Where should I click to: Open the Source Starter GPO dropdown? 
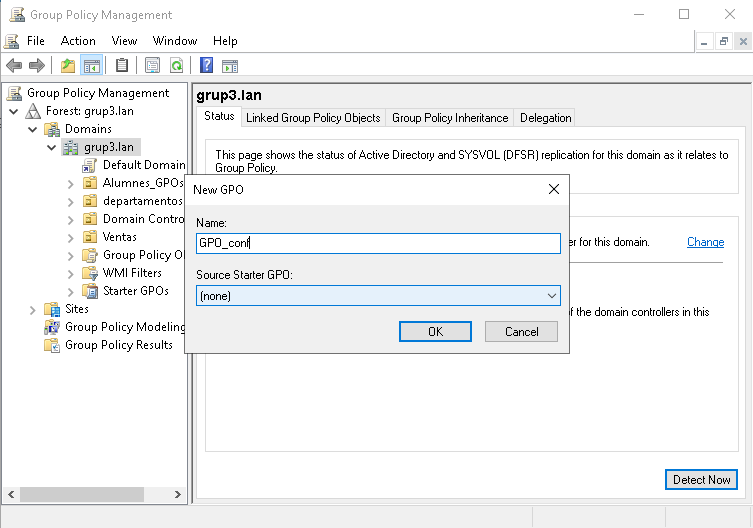coord(551,296)
